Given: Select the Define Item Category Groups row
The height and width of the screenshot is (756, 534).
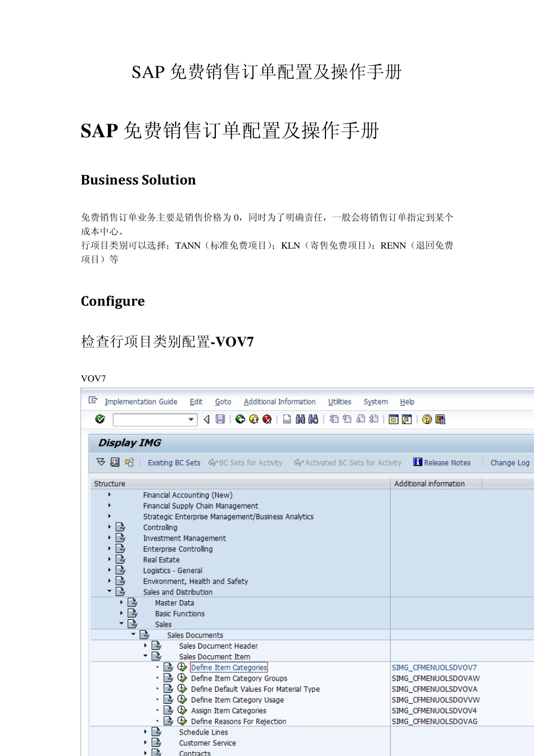Looking at the screenshot, I should pos(239,678).
